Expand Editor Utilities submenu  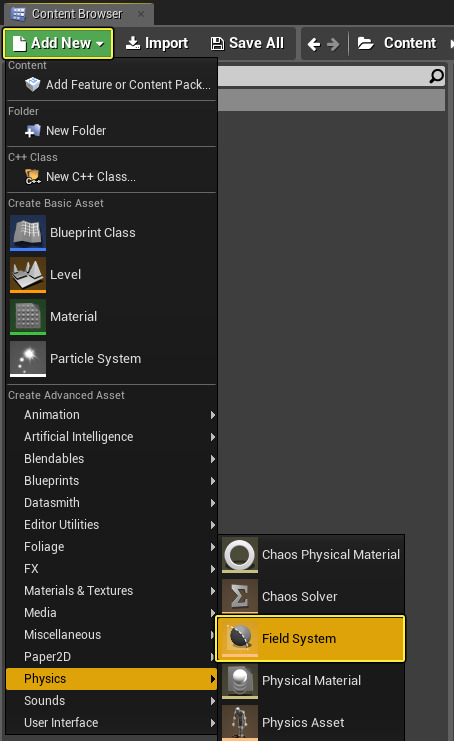pos(111,525)
